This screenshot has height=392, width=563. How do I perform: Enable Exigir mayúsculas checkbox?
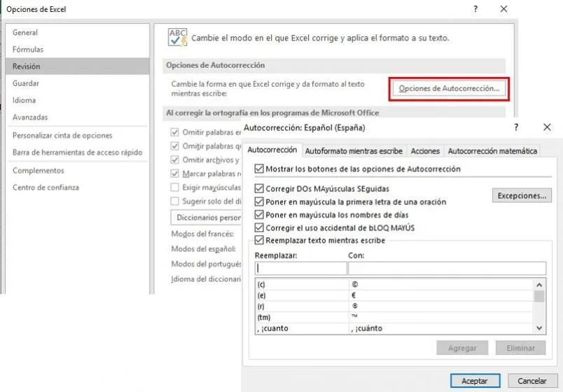click(x=175, y=188)
